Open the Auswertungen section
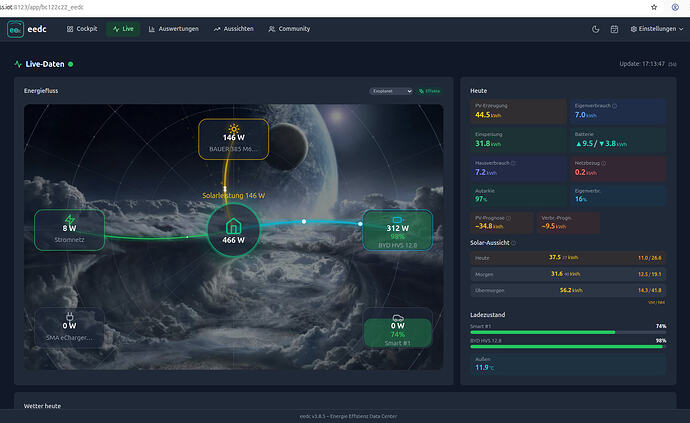690x423 pixels. tap(173, 29)
